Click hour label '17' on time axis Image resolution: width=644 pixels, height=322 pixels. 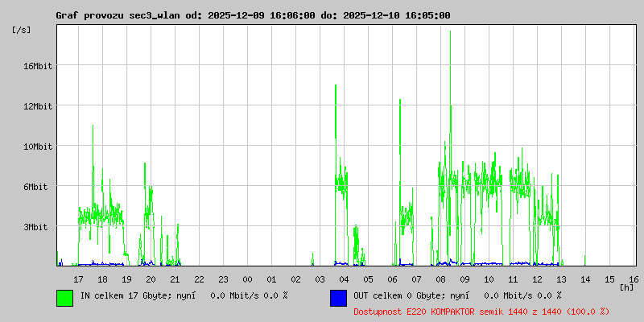[x=78, y=279]
